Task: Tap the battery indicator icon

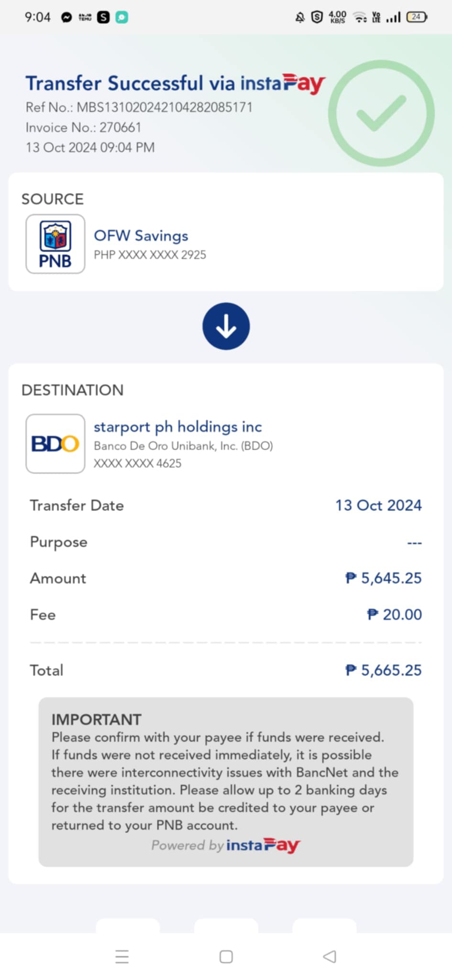Action: [416, 17]
